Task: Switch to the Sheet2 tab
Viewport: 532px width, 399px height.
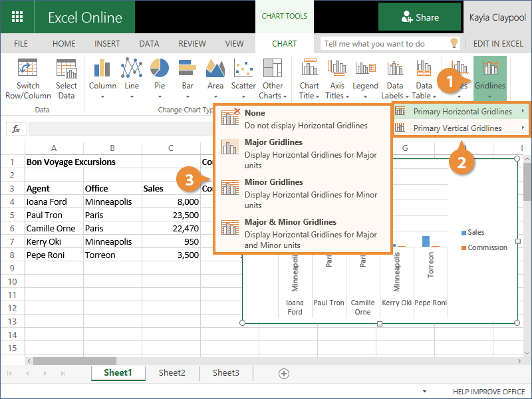Action: pos(172,373)
